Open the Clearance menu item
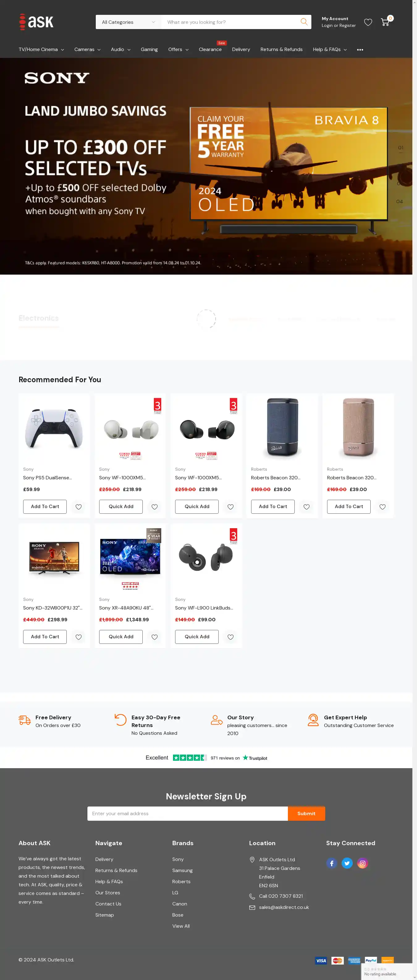Screen dimensions: 417x980 (210, 49)
